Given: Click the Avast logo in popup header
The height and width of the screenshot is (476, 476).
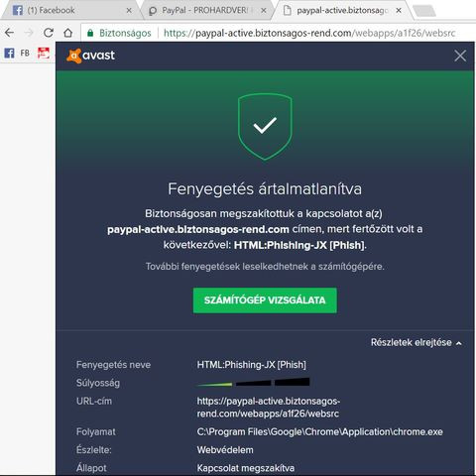Looking at the screenshot, I should tap(90, 56).
